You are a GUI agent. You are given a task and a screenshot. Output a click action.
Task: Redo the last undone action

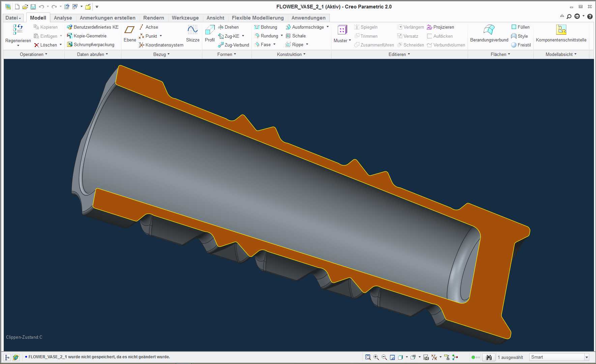coord(54,7)
